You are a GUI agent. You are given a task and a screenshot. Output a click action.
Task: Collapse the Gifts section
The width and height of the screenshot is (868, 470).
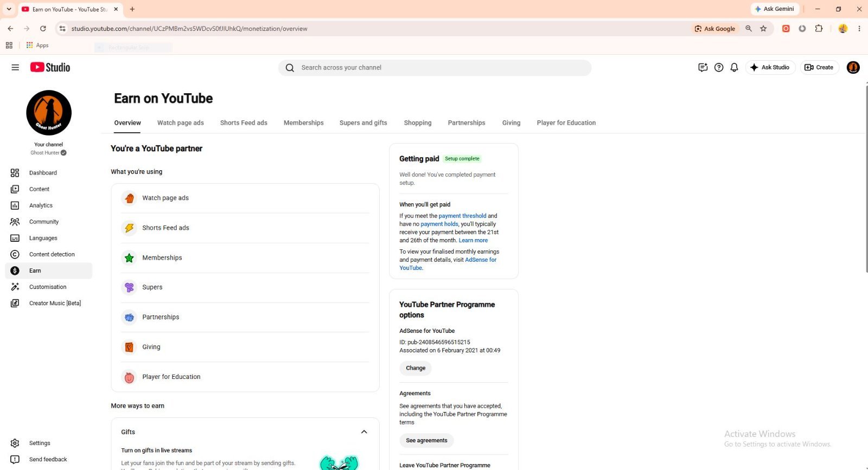tap(364, 432)
